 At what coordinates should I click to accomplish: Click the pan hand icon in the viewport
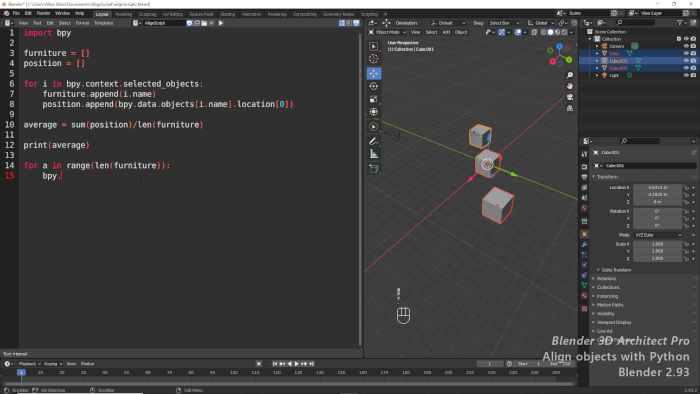click(570, 86)
